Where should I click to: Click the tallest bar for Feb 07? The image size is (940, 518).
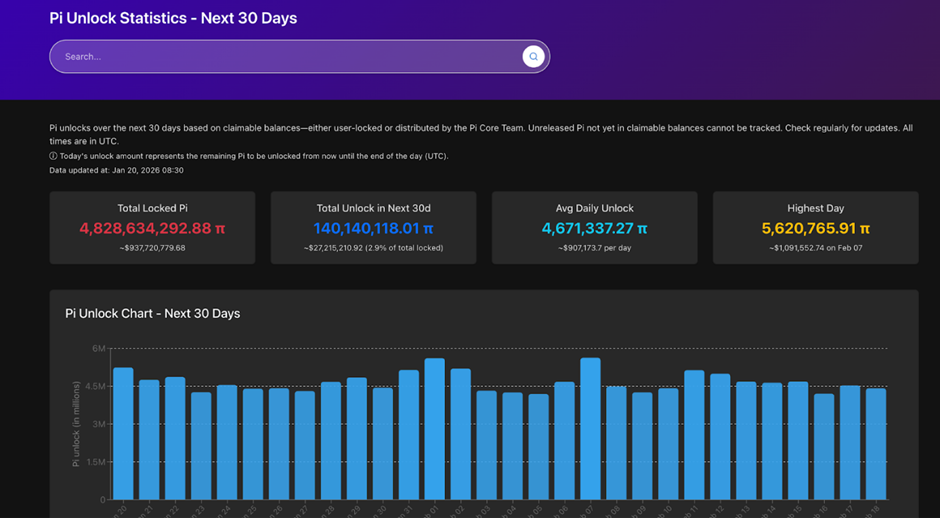[590, 430]
